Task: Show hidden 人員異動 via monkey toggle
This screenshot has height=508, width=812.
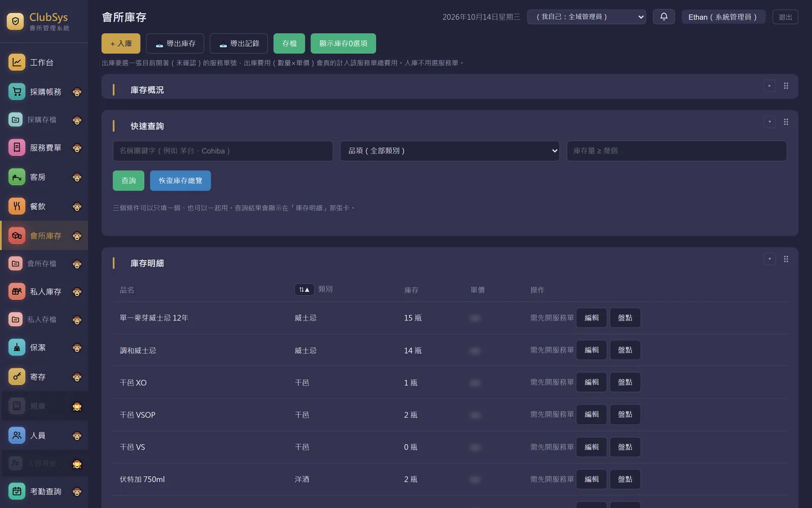Action: coord(77,464)
